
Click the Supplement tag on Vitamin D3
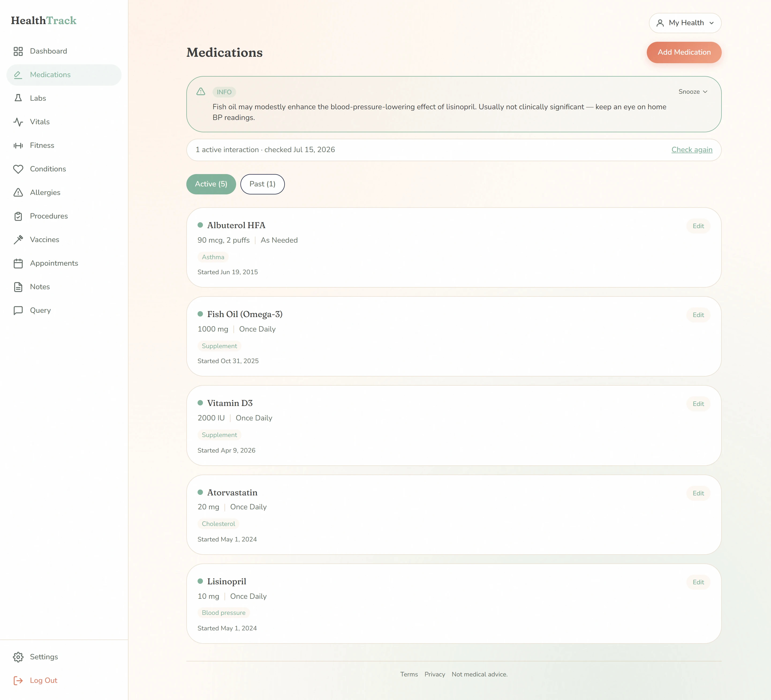coord(219,435)
